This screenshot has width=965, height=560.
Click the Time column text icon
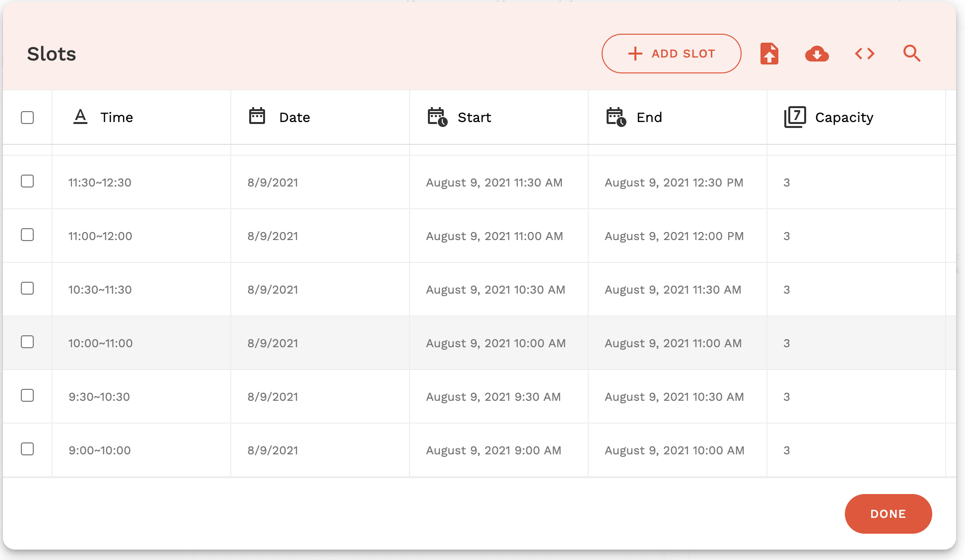80,117
